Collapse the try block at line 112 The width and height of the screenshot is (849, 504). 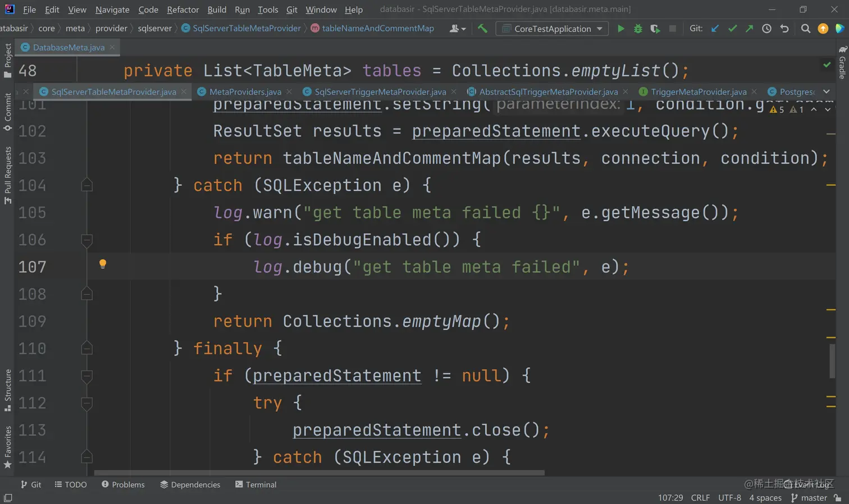point(86,403)
